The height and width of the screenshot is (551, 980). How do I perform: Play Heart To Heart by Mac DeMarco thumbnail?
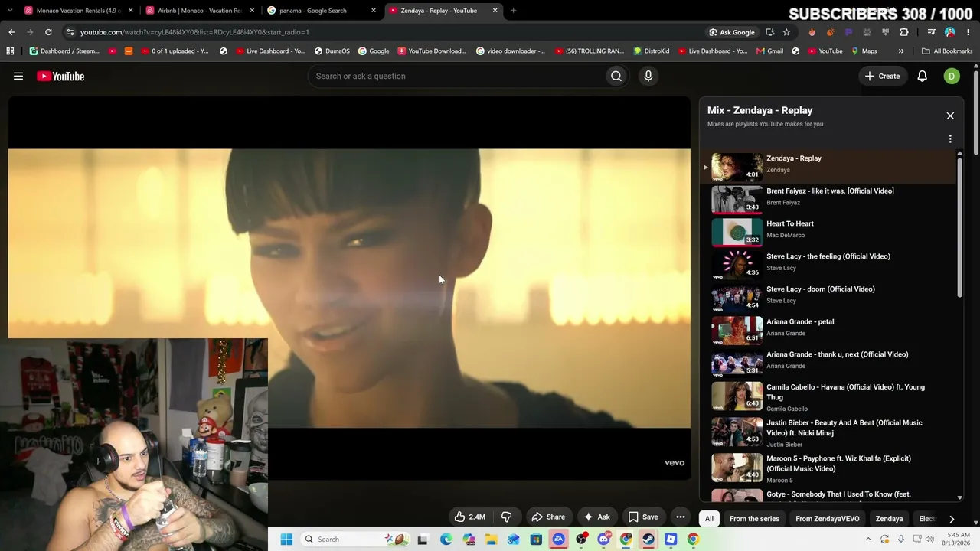737,232
